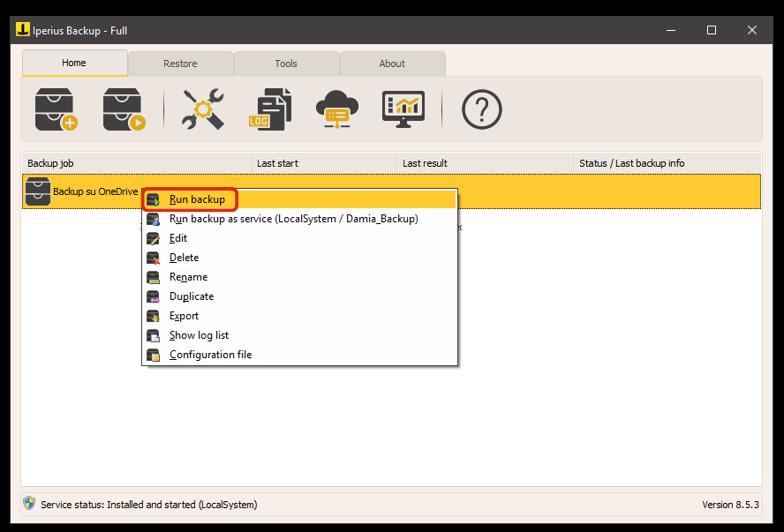This screenshot has width=784, height=532.
Task: Click the Backup su OneDrive job icon
Action: tap(38, 191)
